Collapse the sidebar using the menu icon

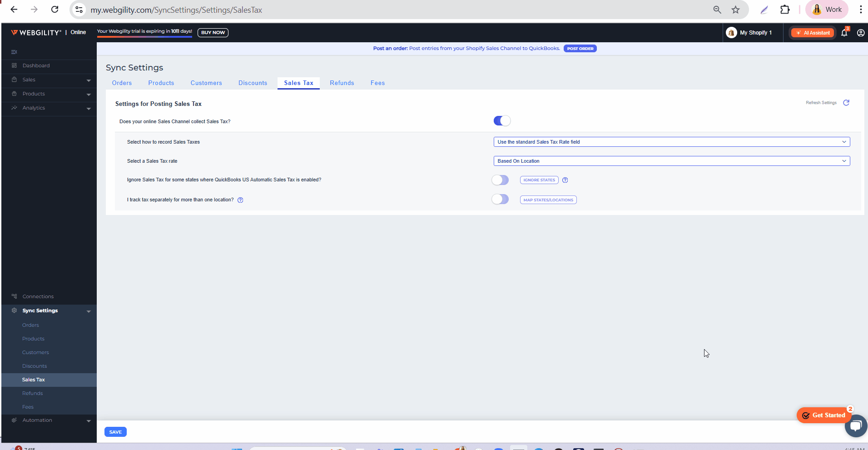14,52
